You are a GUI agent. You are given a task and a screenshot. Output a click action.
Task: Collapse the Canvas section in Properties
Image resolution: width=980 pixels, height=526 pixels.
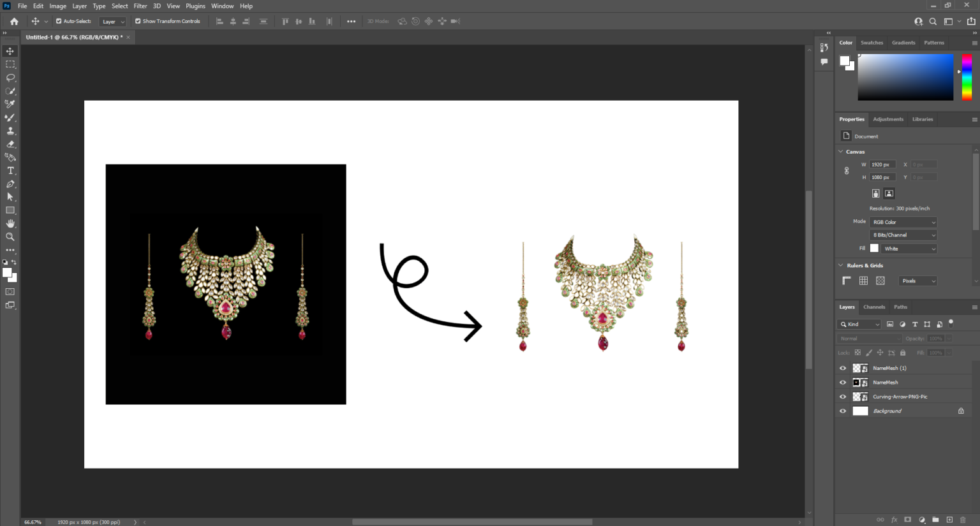click(841, 151)
